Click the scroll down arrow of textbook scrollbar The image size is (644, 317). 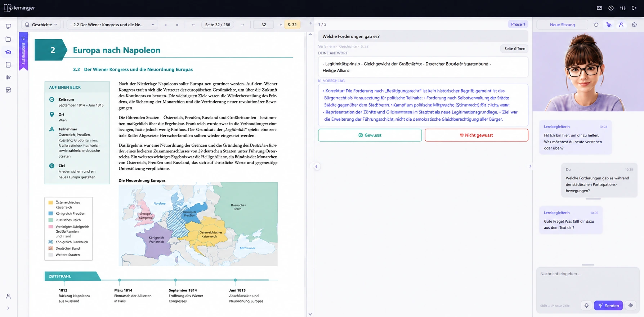coord(310,314)
